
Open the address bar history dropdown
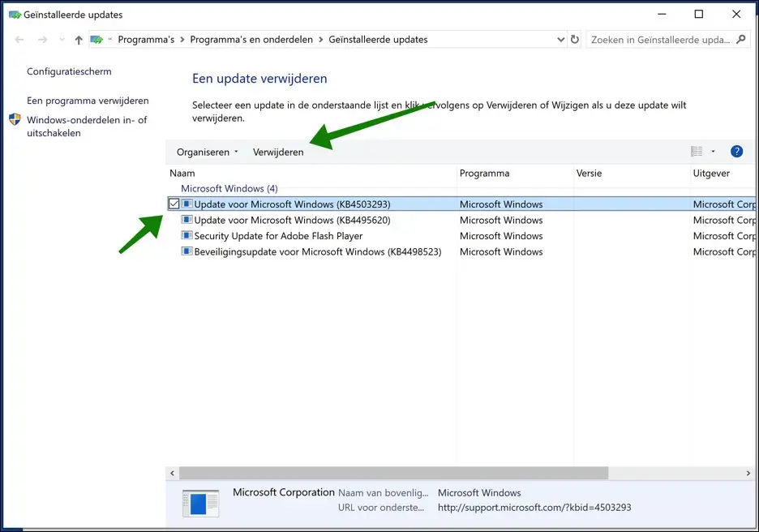[560, 40]
